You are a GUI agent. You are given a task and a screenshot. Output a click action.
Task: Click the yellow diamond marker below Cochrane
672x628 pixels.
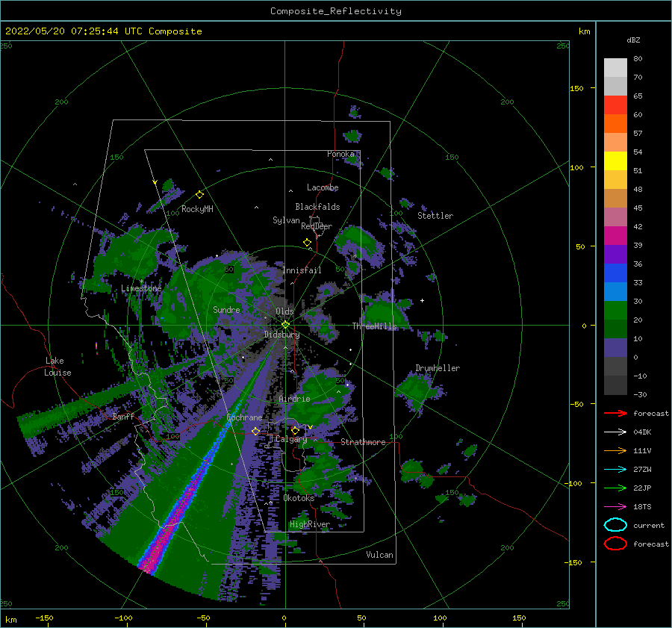click(255, 432)
